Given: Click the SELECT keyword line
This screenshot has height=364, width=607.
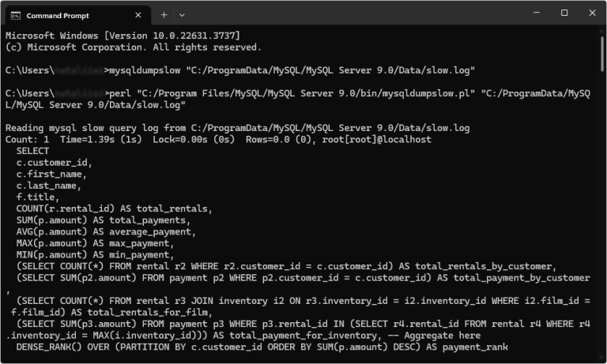Looking at the screenshot, I should coord(32,150).
